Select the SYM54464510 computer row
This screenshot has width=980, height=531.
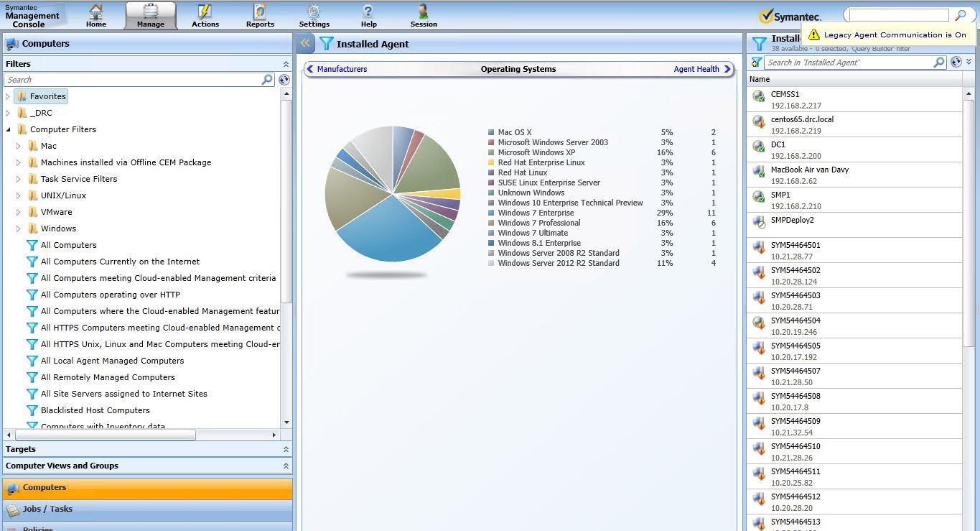pyautogui.click(x=854, y=451)
